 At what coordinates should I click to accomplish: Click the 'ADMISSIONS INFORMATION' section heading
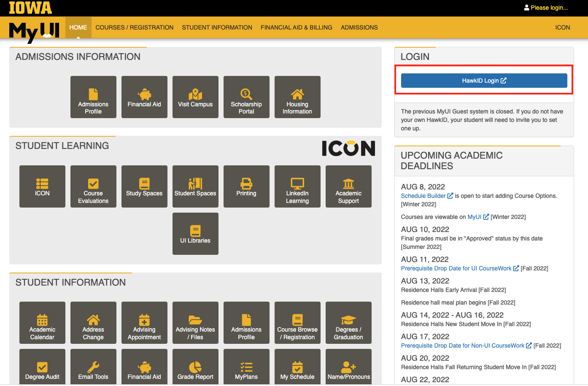click(x=78, y=57)
